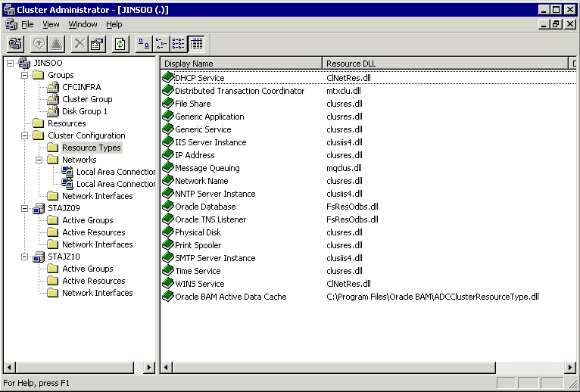Viewport: 580px width, 392px height.
Task: Open the Window menu
Action: [x=83, y=24]
